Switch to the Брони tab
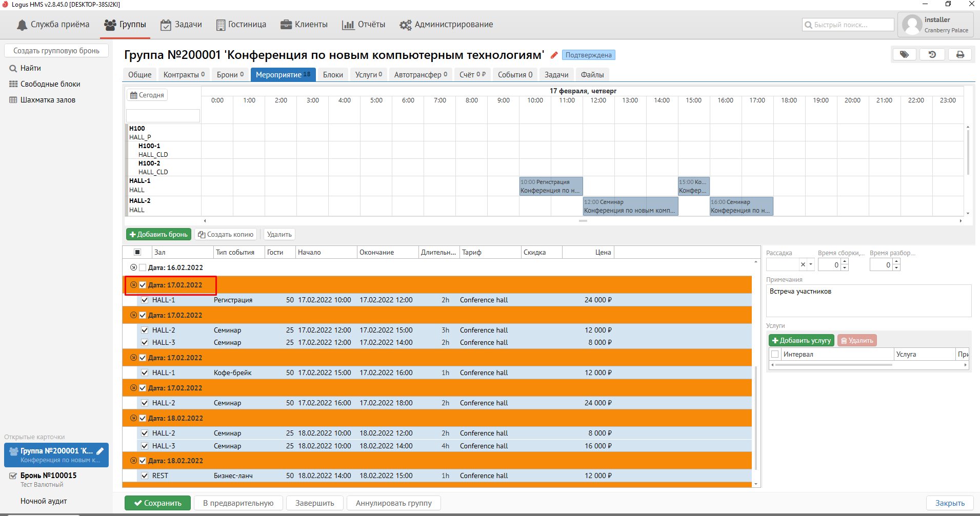980x516 pixels. [x=230, y=75]
